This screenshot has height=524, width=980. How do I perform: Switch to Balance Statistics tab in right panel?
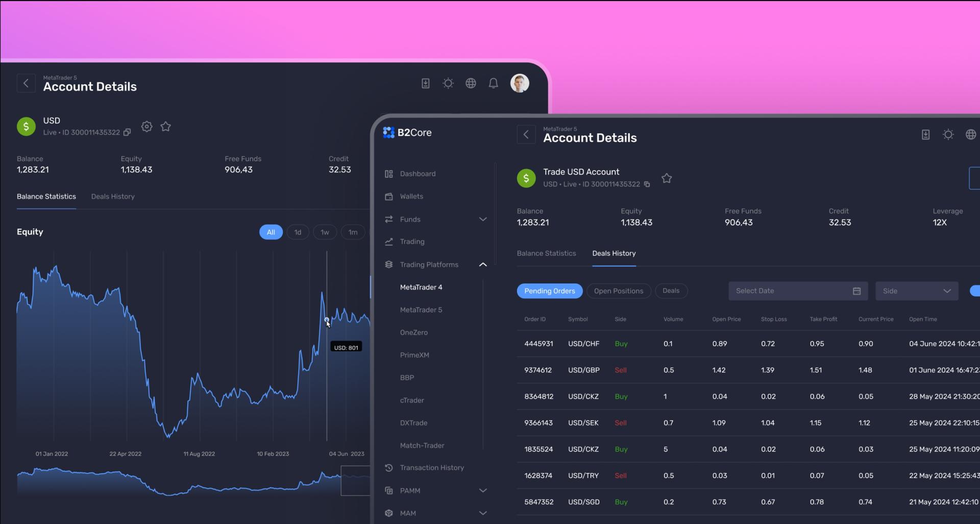point(546,253)
